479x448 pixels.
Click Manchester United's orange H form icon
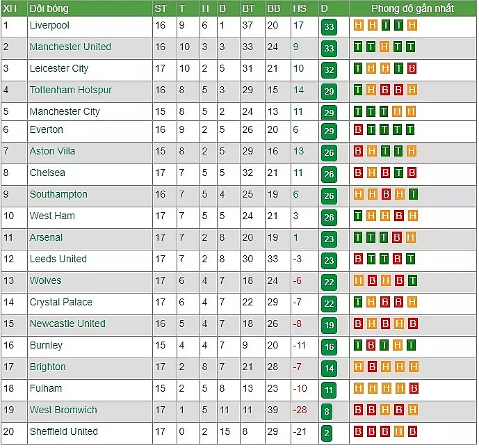pyautogui.click(x=384, y=47)
